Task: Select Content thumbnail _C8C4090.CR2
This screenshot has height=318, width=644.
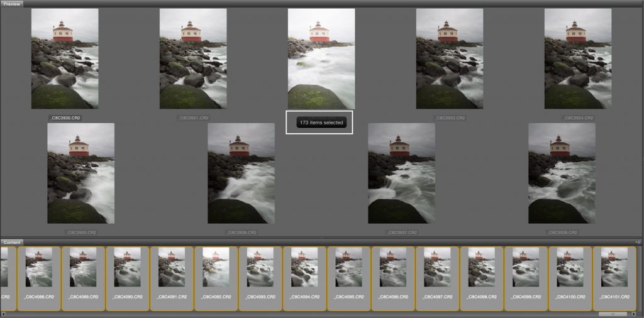Action: pyautogui.click(x=128, y=278)
